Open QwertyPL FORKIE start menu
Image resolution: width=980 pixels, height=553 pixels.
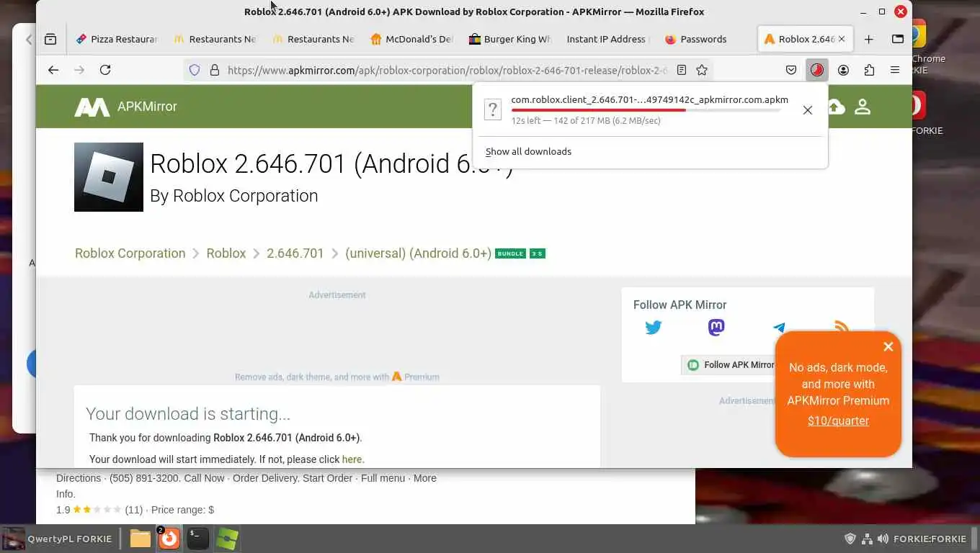pos(58,538)
